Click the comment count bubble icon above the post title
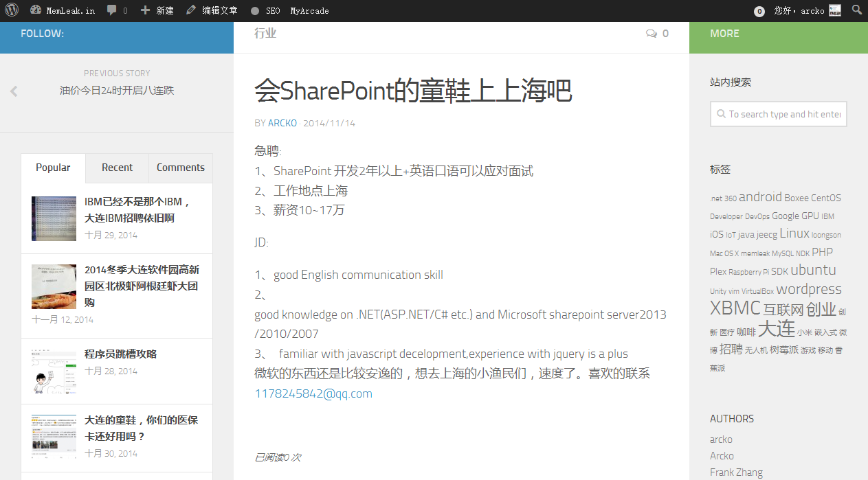868x480 pixels. (x=652, y=34)
